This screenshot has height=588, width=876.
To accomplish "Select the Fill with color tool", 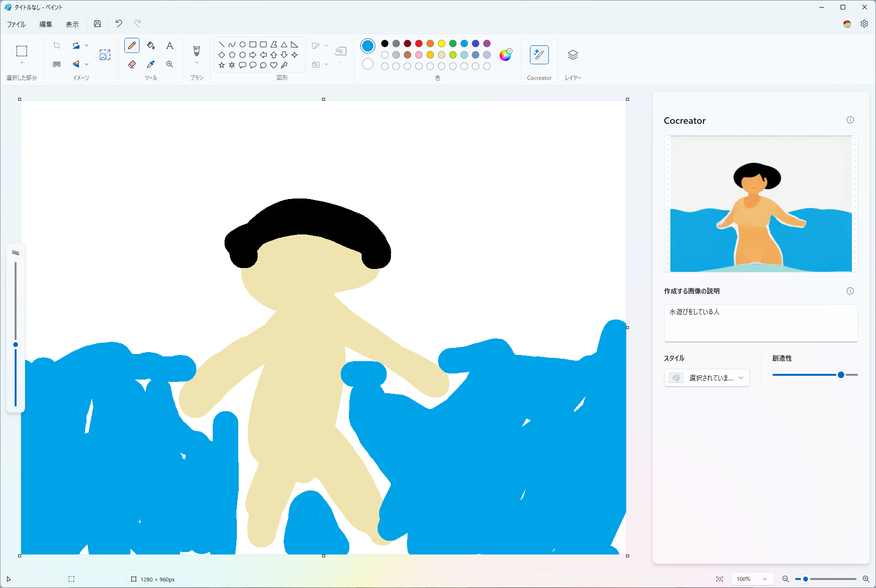I will [151, 45].
